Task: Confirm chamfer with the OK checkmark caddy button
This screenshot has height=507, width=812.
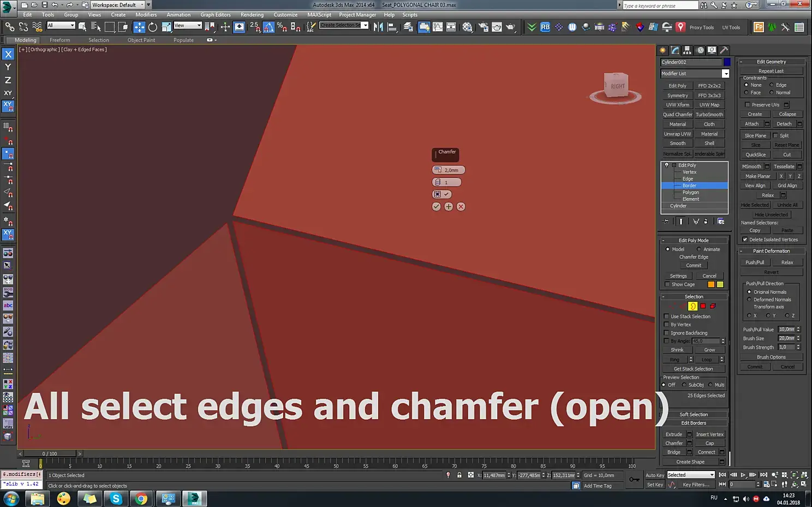Action: [436, 206]
